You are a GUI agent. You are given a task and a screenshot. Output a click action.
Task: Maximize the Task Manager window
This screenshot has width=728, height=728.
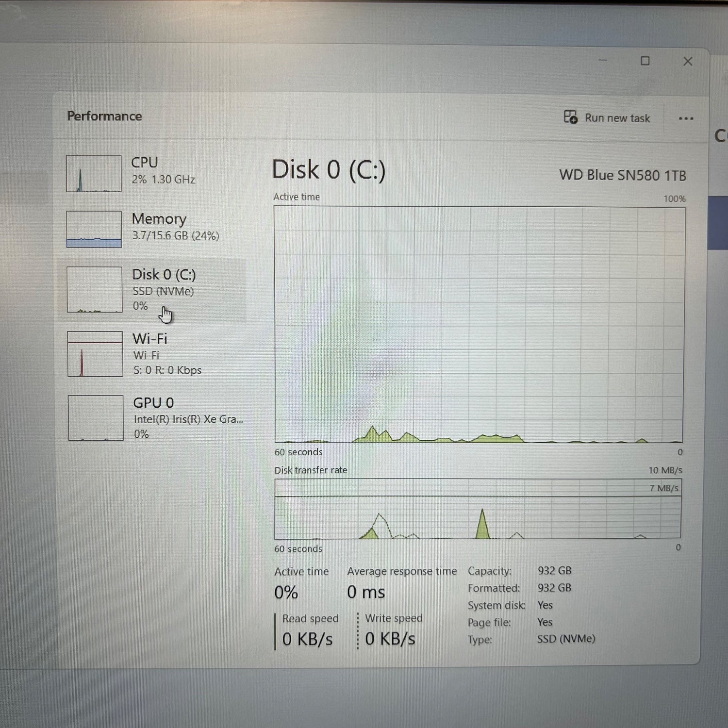645,61
